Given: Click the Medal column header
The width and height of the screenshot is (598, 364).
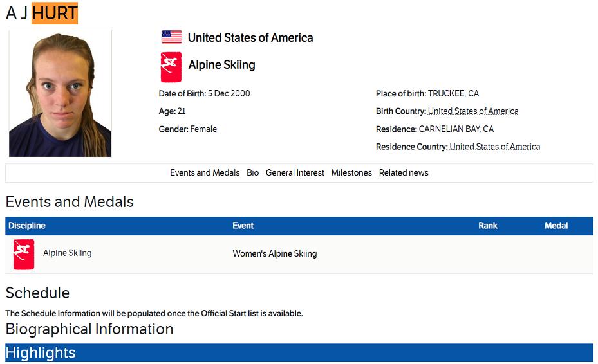Looking at the screenshot, I should point(556,226).
